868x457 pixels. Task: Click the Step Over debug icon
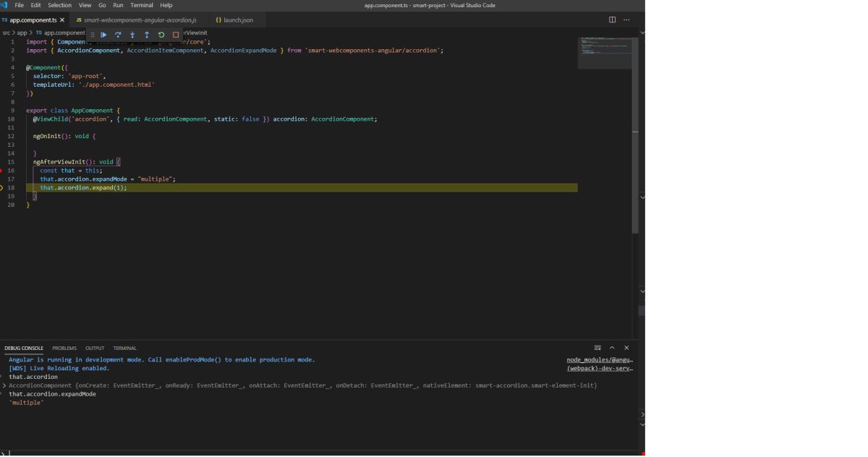[118, 35]
